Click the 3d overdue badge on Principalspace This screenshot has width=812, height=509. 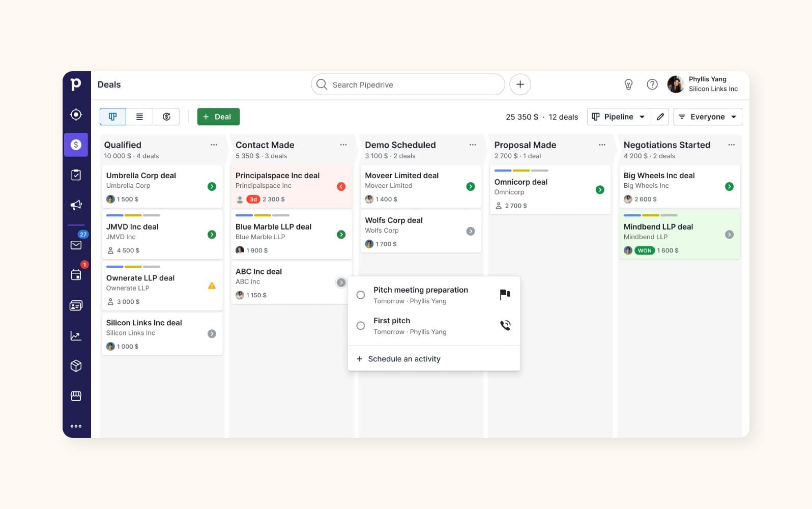(x=253, y=200)
